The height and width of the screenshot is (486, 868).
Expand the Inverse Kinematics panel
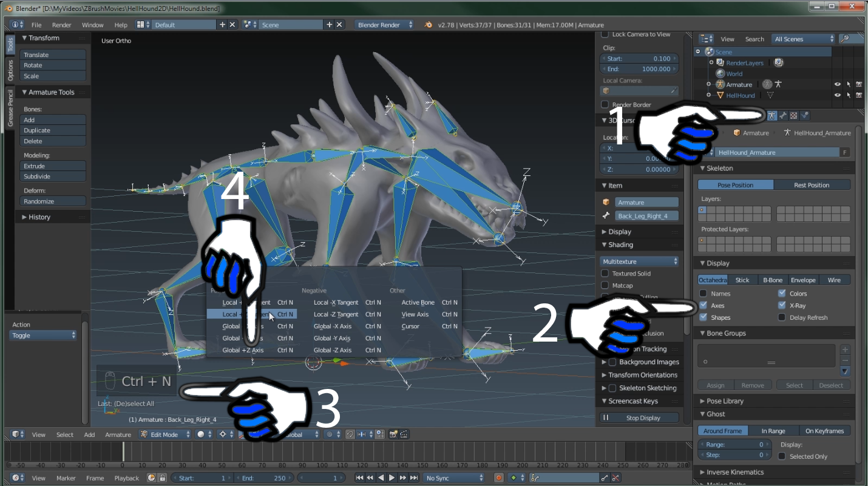click(734, 472)
